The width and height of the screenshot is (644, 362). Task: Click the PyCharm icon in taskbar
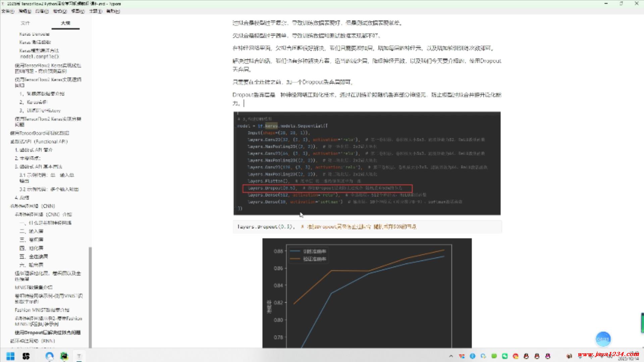[x=64, y=356]
